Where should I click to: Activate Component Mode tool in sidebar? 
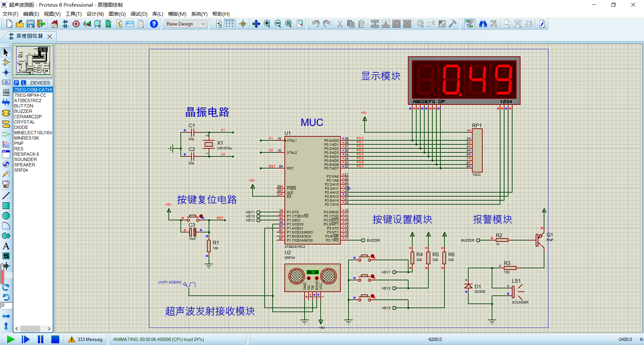(6, 62)
